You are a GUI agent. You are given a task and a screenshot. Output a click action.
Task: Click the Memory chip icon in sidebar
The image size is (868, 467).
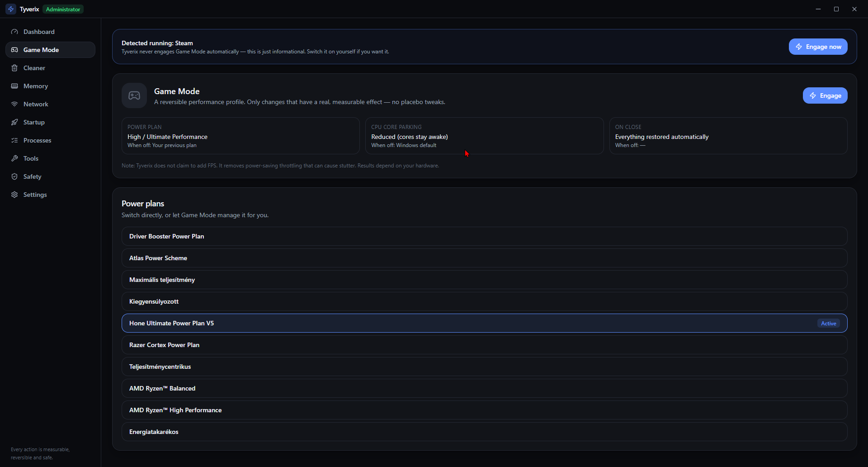[14, 86]
